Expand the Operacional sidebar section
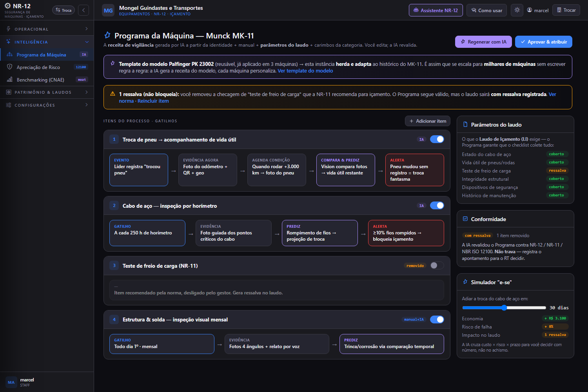Viewport: 588px width, 392px height. [x=47, y=29]
